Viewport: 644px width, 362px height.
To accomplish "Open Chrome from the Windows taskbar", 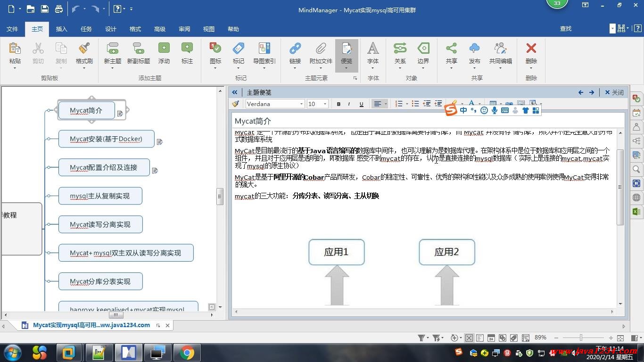I will coord(187,353).
